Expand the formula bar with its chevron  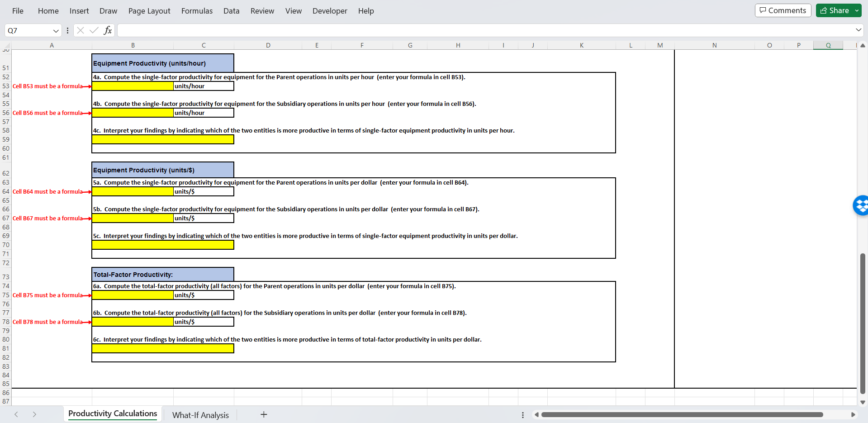click(858, 30)
